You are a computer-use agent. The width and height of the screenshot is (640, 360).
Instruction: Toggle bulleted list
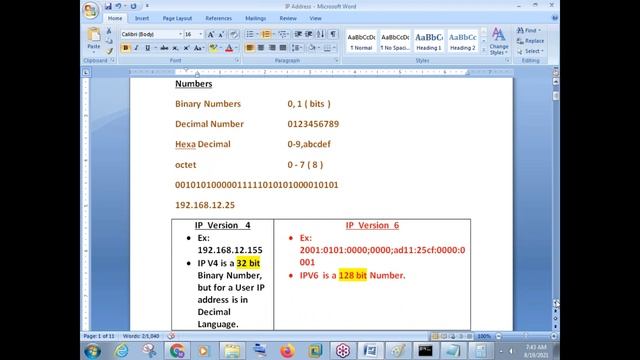click(250, 34)
